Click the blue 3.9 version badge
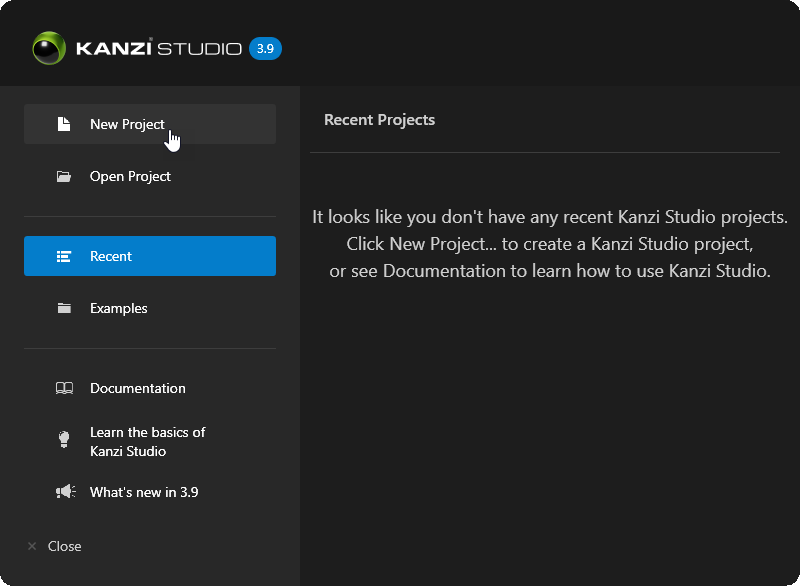Image resolution: width=800 pixels, height=586 pixels. 265,48
